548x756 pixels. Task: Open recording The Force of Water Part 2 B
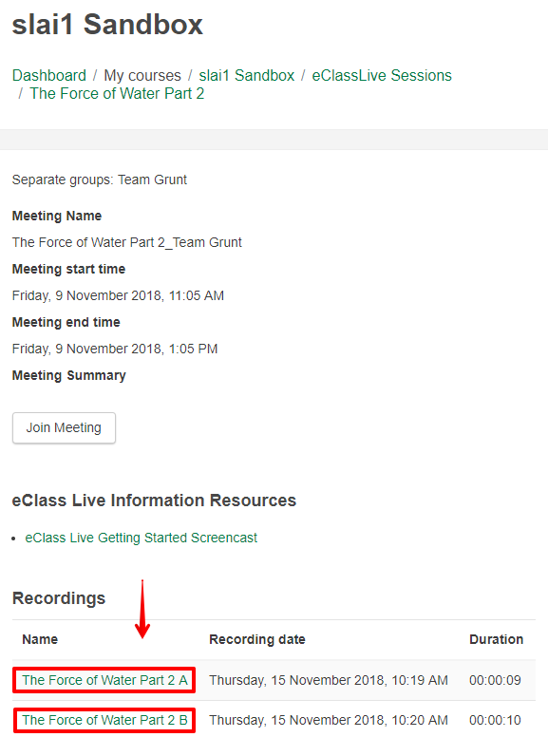tap(104, 720)
